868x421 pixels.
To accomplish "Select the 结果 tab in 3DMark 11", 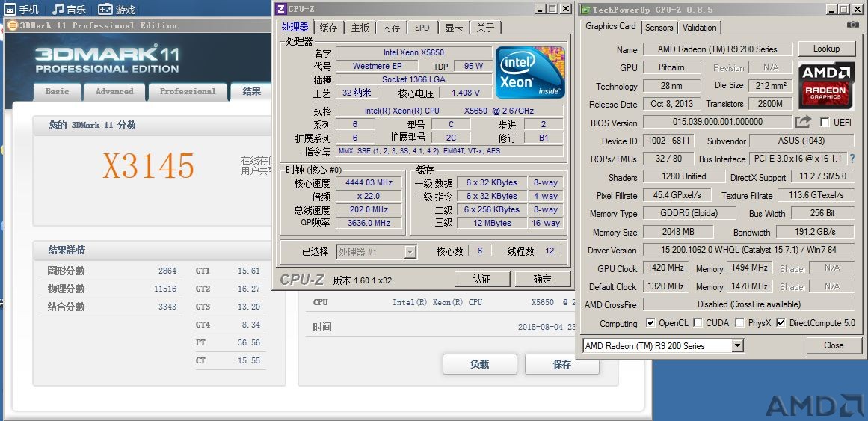I will (x=251, y=91).
